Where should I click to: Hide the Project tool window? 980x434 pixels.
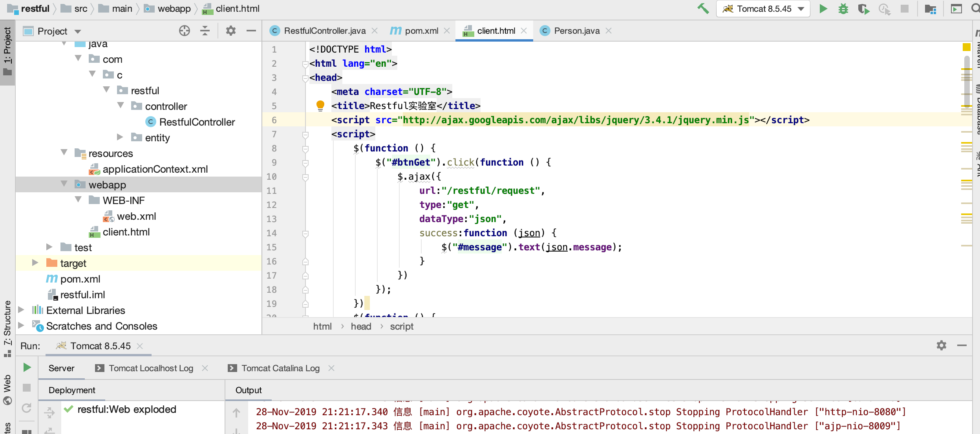(251, 31)
